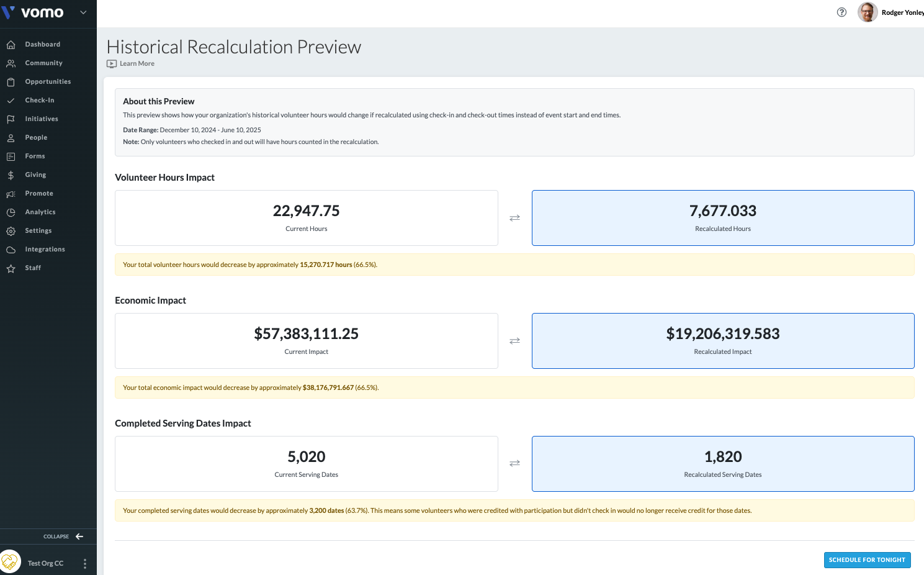Open the Learn More link

tap(131, 63)
